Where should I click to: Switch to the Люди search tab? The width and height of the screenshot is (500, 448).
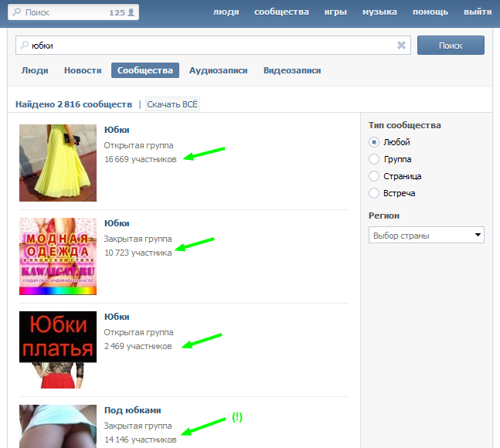(35, 70)
